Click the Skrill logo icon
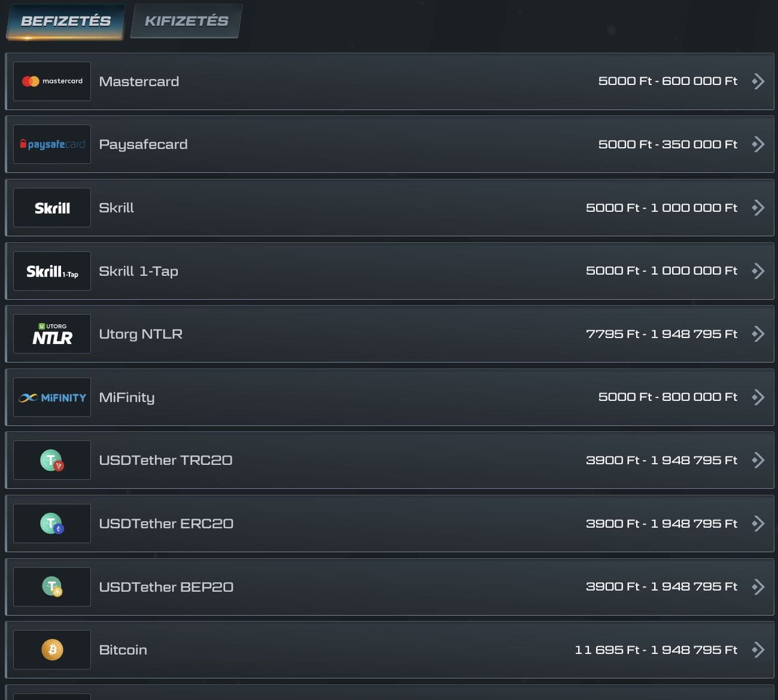 [x=52, y=208]
